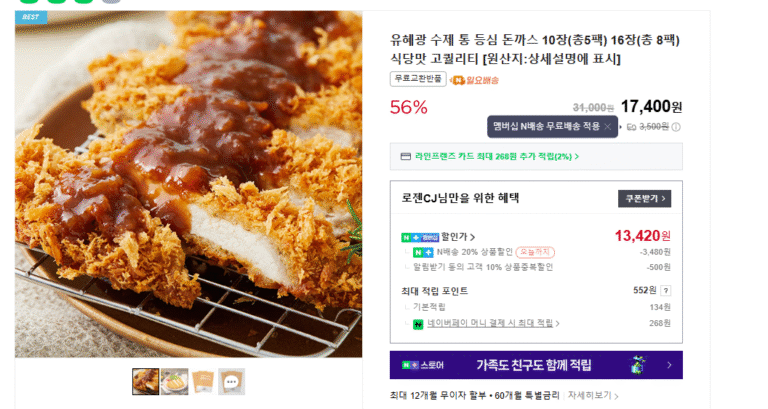Select the third packaging thumbnail
This screenshot has width=768, height=409.
203,381
